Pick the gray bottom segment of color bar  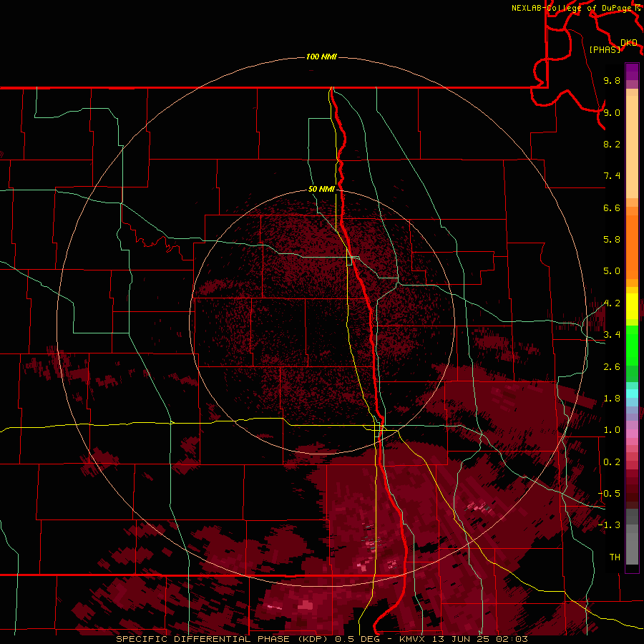[x=632, y=550]
